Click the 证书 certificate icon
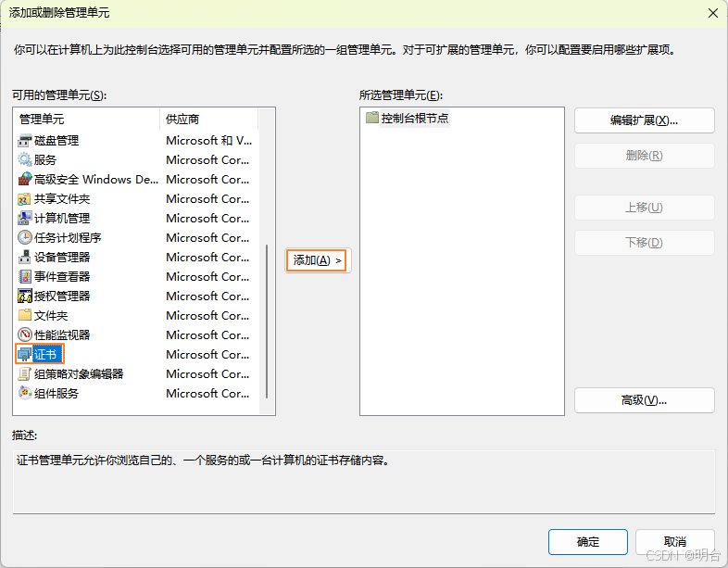The width and height of the screenshot is (728, 568). pos(25,354)
